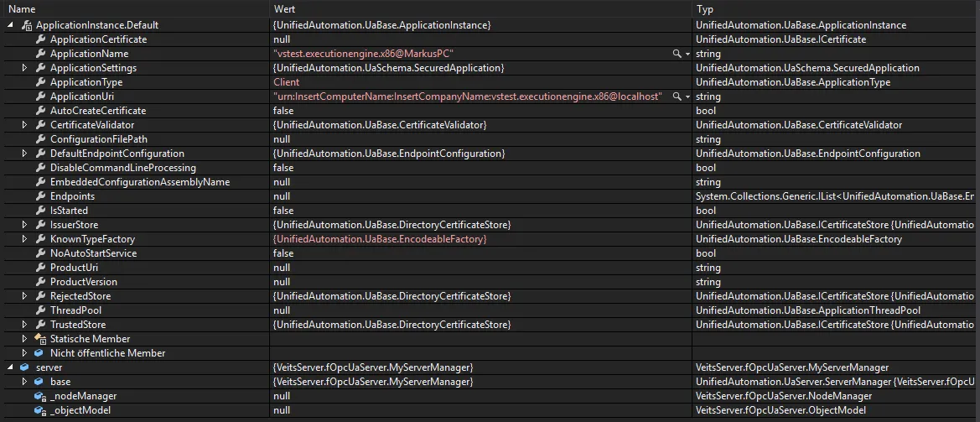The image size is (980, 422).
Task: Click wrench icon beside ApplicationName
Action: pos(40,54)
